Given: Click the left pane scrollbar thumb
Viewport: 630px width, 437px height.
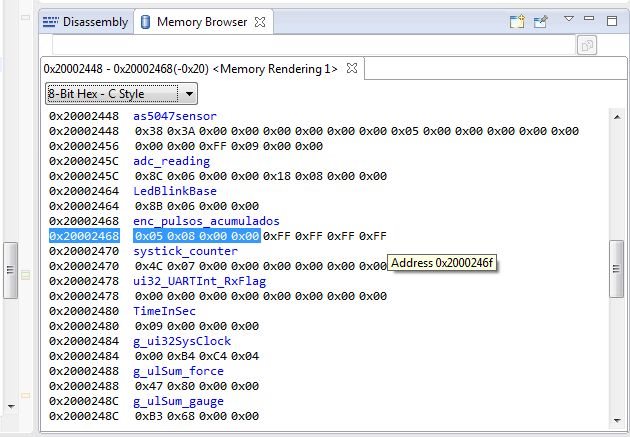Looking at the screenshot, I should click(10, 270).
